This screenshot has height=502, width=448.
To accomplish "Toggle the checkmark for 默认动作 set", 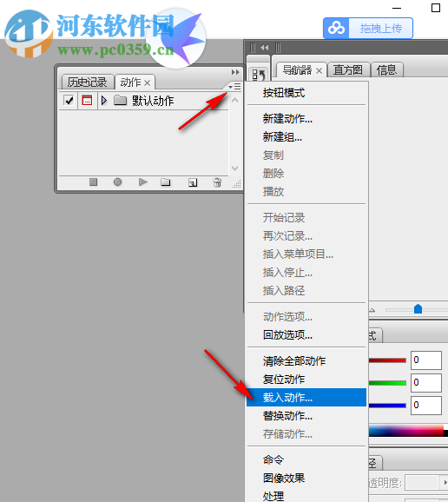I will pyautogui.click(x=69, y=101).
